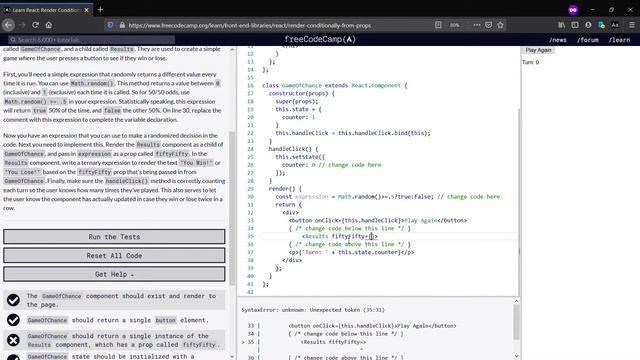Click the URL address bar
The width and height of the screenshot is (640, 360).
point(250,25)
